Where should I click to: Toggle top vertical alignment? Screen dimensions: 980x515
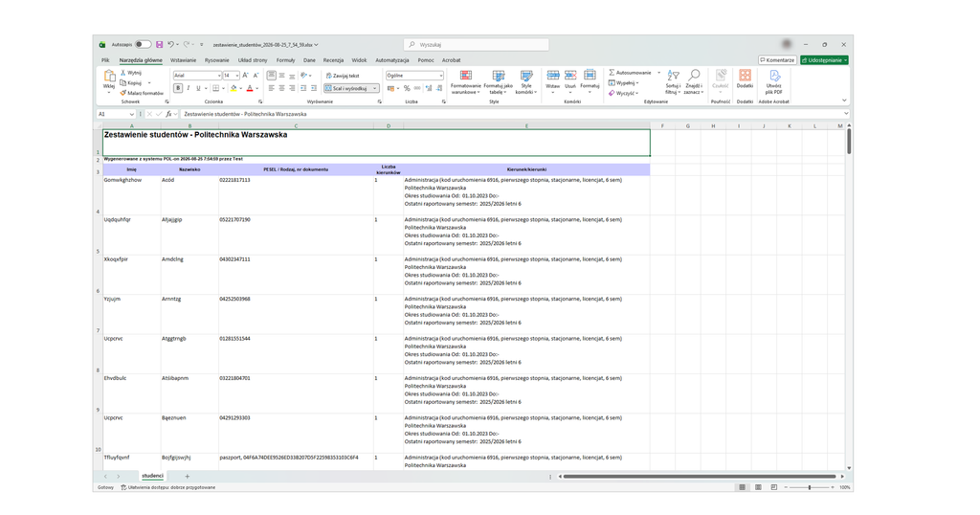tap(271, 75)
